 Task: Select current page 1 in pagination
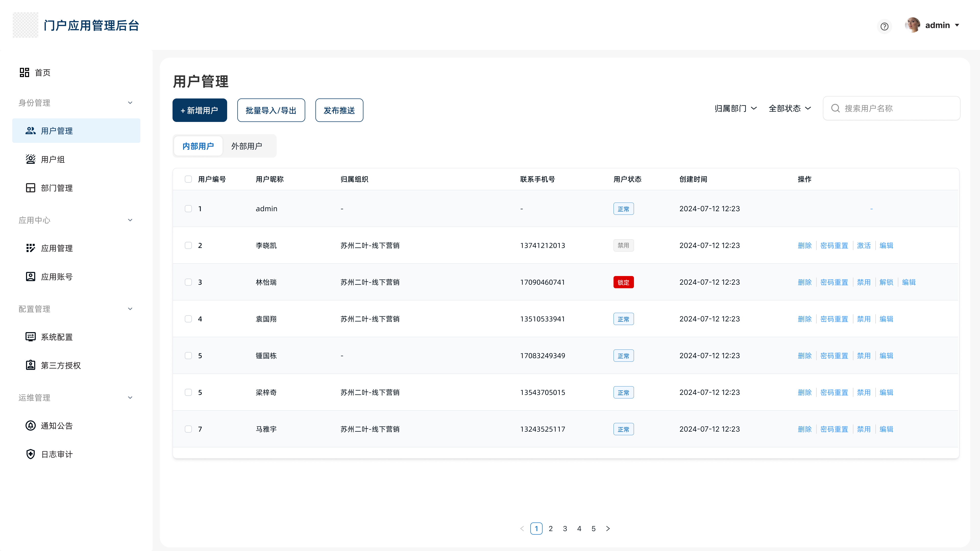[x=536, y=529]
